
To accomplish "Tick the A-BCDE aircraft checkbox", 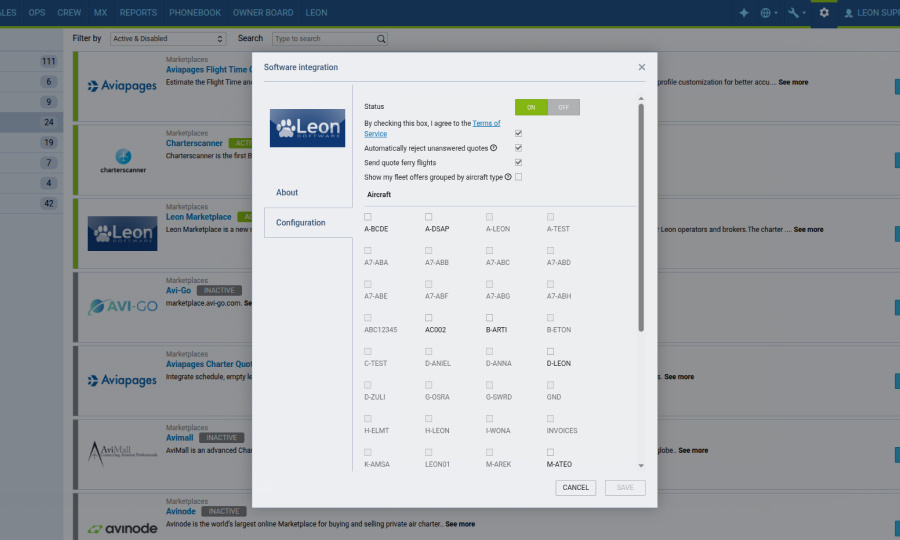I will point(368,216).
